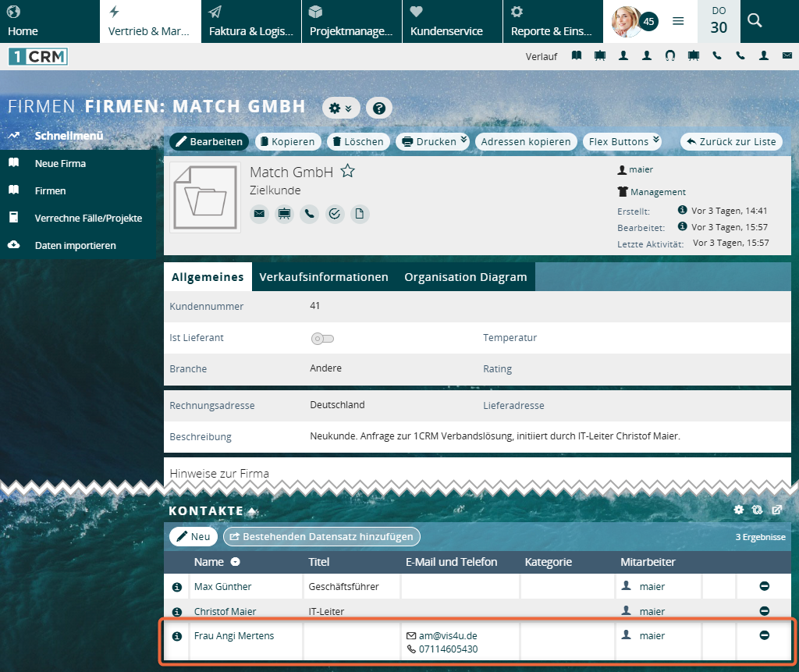Click the Match GmbH folder placeholder image

205,197
